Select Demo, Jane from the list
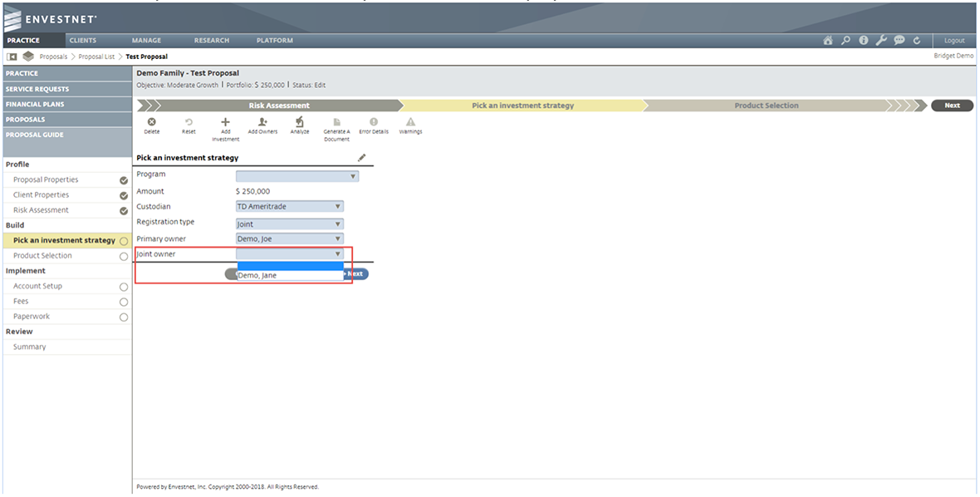Viewport: 980px width, 497px height. tap(290, 275)
